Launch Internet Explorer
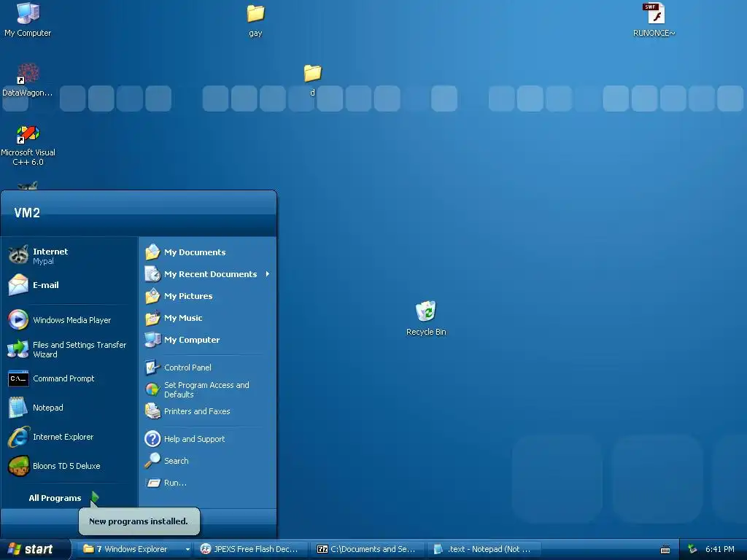 point(69,437)
